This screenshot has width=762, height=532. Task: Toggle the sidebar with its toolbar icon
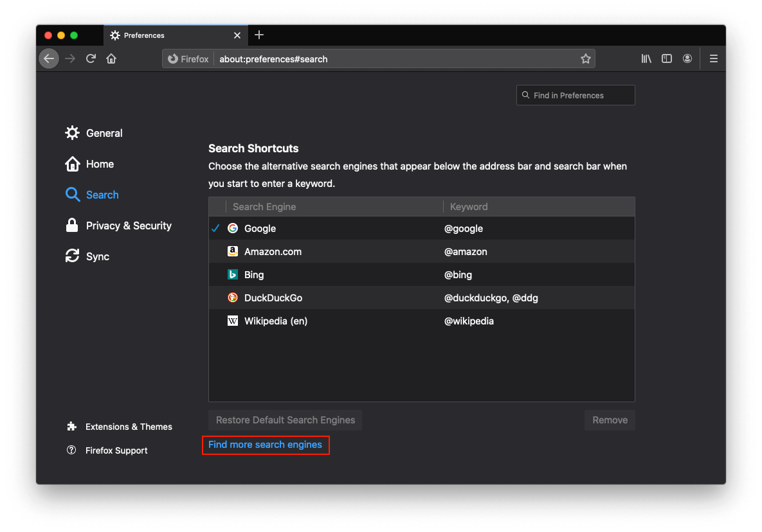click(x=667, y=58)
